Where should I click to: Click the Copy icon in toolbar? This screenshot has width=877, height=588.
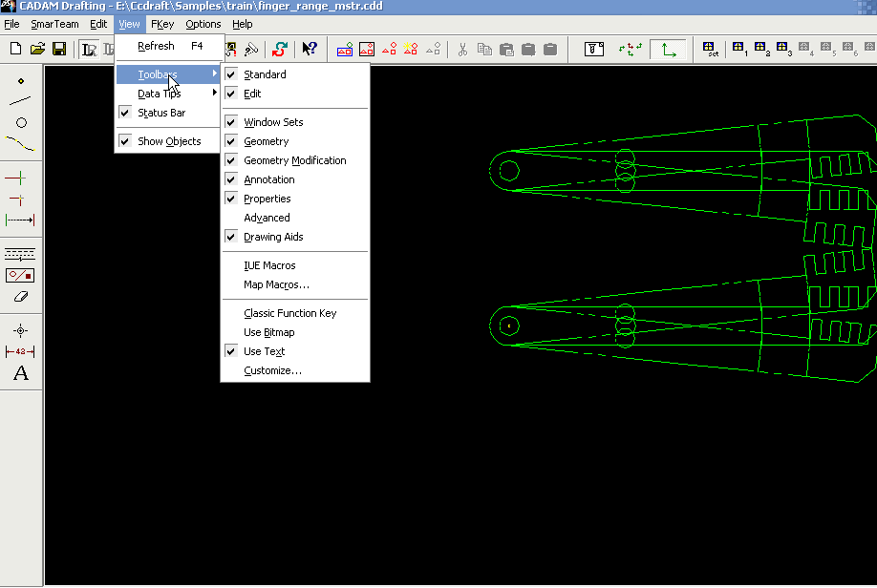click(484, 50)
